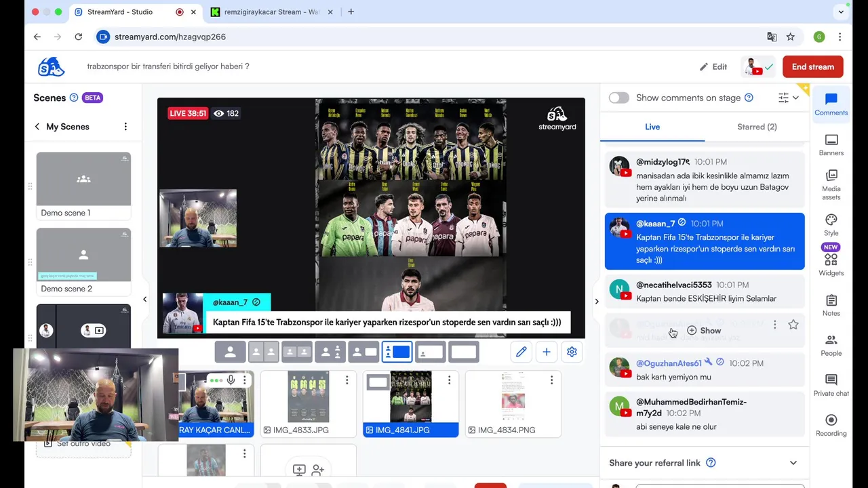
Task: Open Google Translate icon in address bar
Action: click(x=772, y=37)
